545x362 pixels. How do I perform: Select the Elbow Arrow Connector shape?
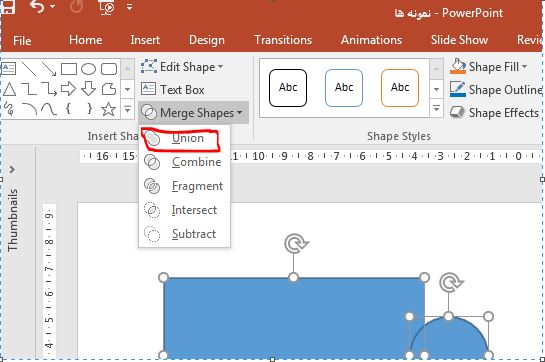pos(49,89)
